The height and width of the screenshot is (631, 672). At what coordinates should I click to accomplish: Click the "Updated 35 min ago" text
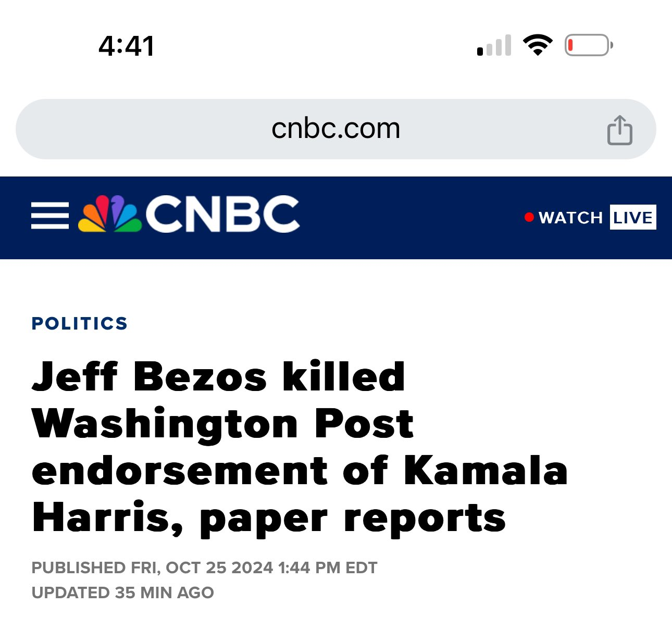point(123,592)
